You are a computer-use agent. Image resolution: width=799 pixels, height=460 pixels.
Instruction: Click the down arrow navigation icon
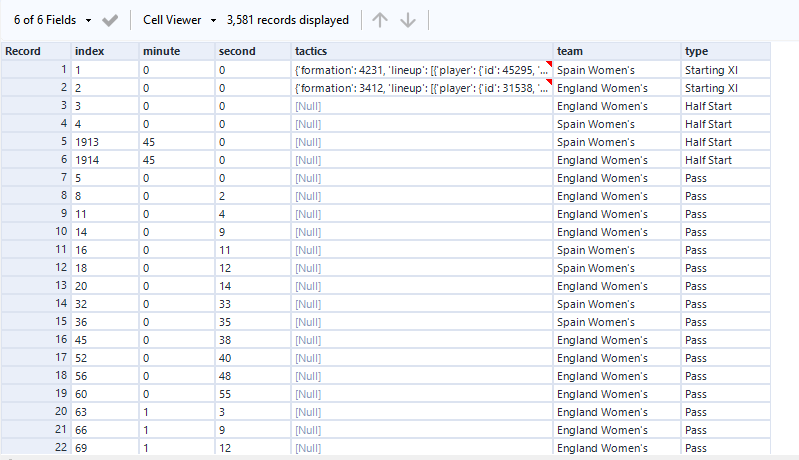(408, 20)
